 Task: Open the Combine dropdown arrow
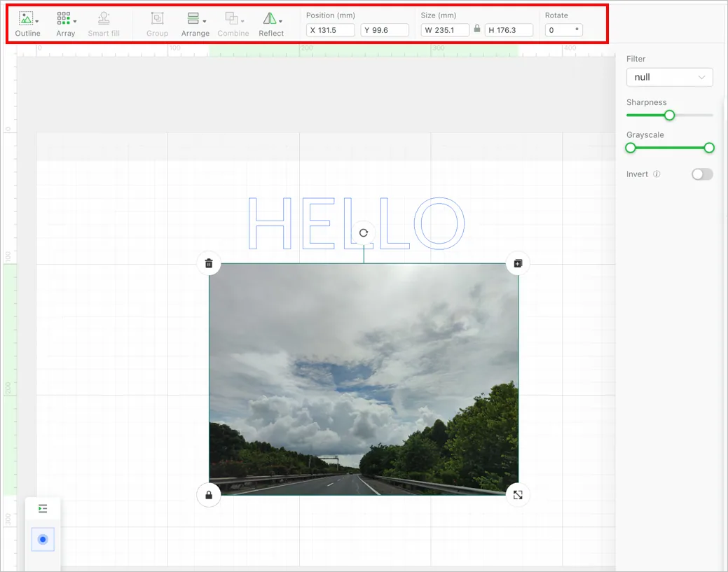tap(242, 21)
